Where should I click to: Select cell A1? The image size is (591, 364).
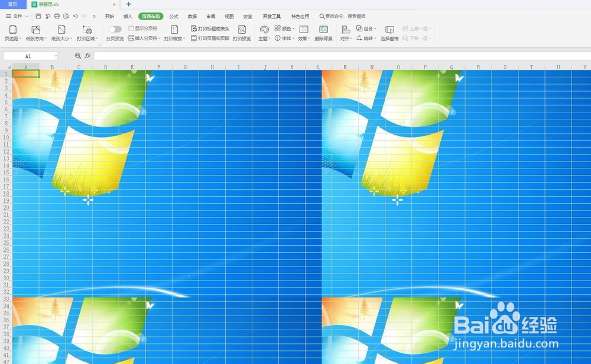[x=25, y=74]
